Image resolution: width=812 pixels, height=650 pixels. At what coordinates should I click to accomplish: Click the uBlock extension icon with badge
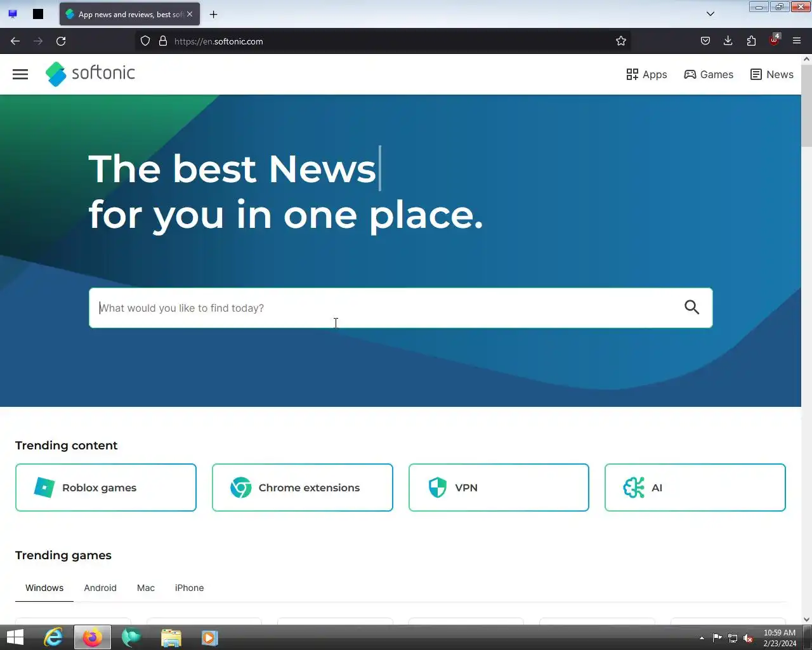click(x=774, y=40)
